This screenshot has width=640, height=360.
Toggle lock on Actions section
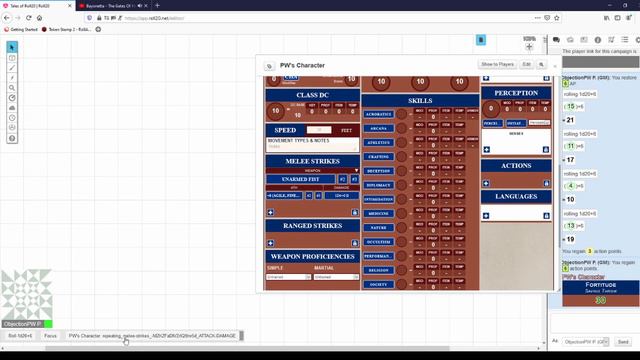tap(546, 184)
